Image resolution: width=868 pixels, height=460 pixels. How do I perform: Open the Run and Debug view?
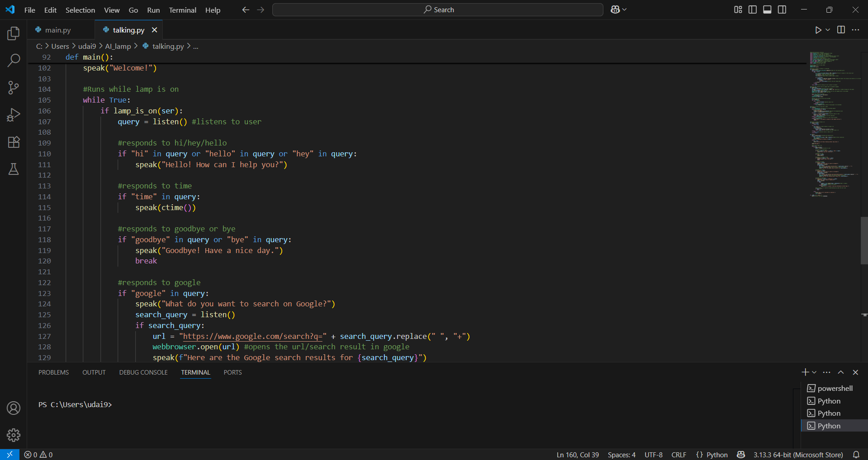coord(14,115)
